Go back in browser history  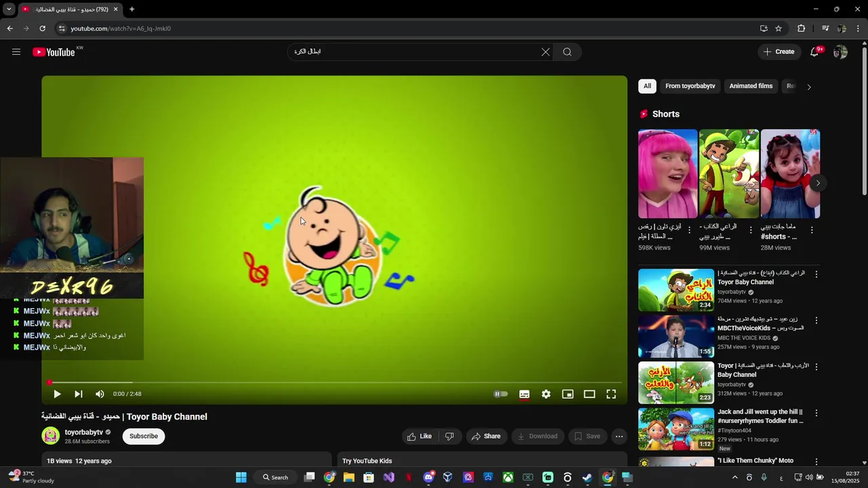9,28
